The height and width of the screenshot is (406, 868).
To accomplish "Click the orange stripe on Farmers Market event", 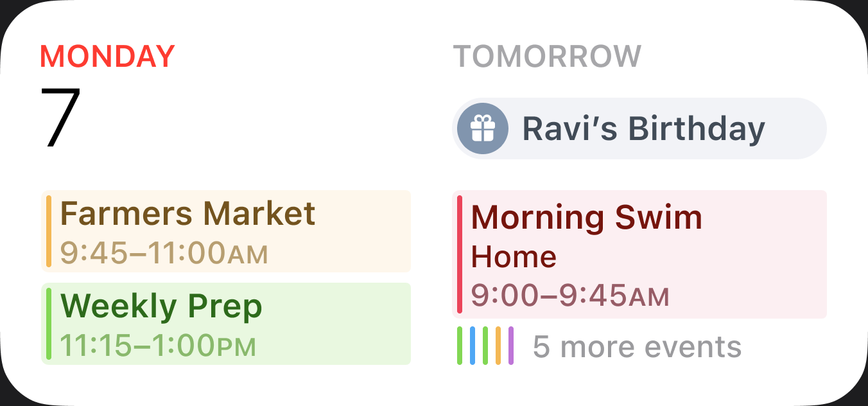I will click(49, 231).
